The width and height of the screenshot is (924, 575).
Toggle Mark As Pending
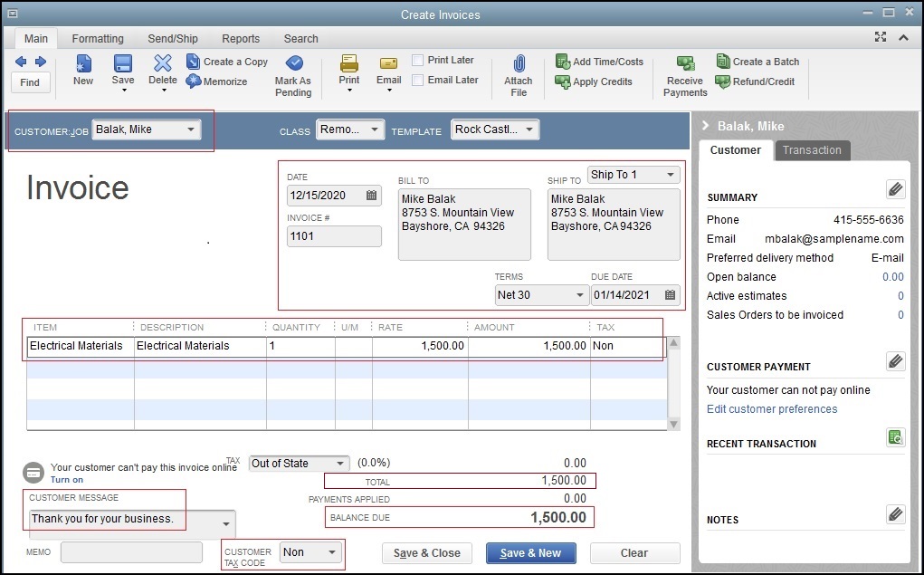(292, 72)
